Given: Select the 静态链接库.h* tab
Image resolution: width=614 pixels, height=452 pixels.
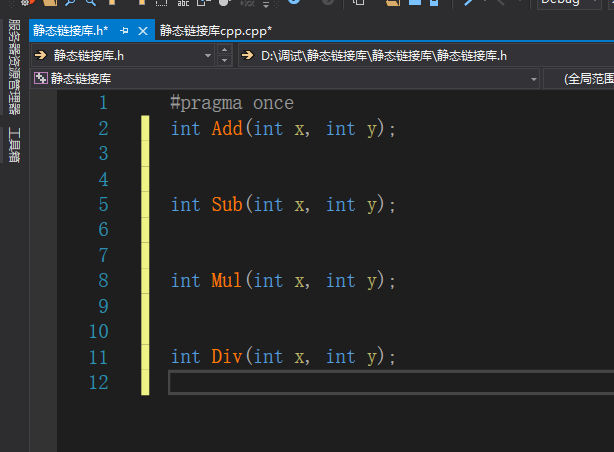Looking at the screenshot, I should 70,31.
